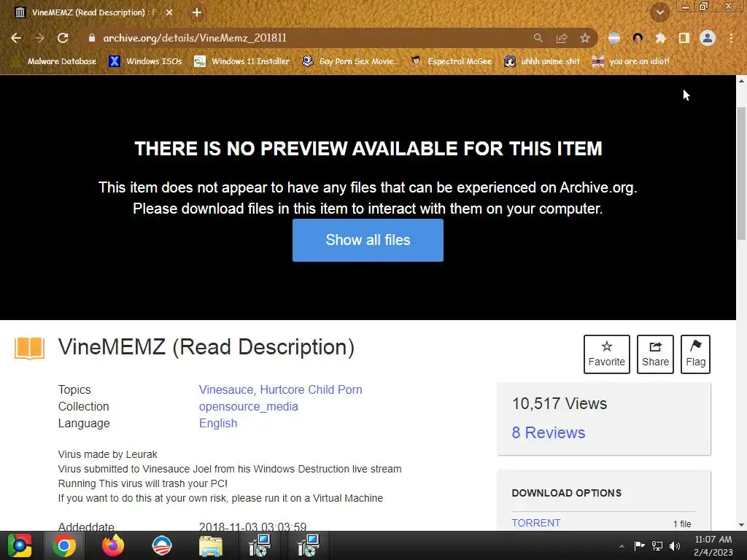Viewport: 747px width, 560px height.
Task: Click the scrollbar down arrow
Action: click(x=742, y=525)
